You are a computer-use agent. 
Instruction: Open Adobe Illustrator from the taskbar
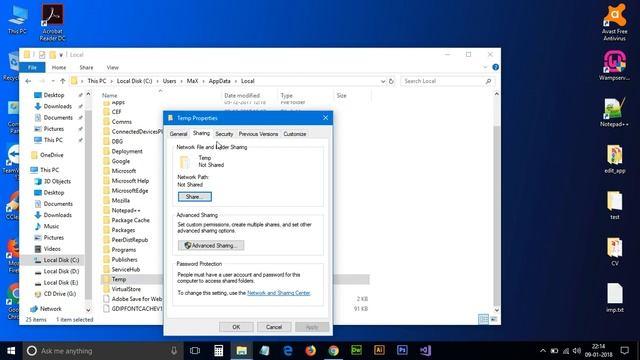[379, 351]
